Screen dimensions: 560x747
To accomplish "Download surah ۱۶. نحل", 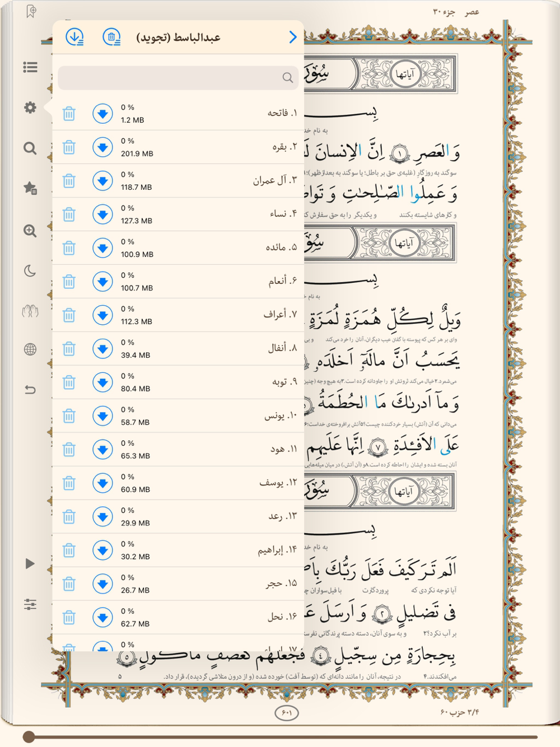I will coord(102,618).
